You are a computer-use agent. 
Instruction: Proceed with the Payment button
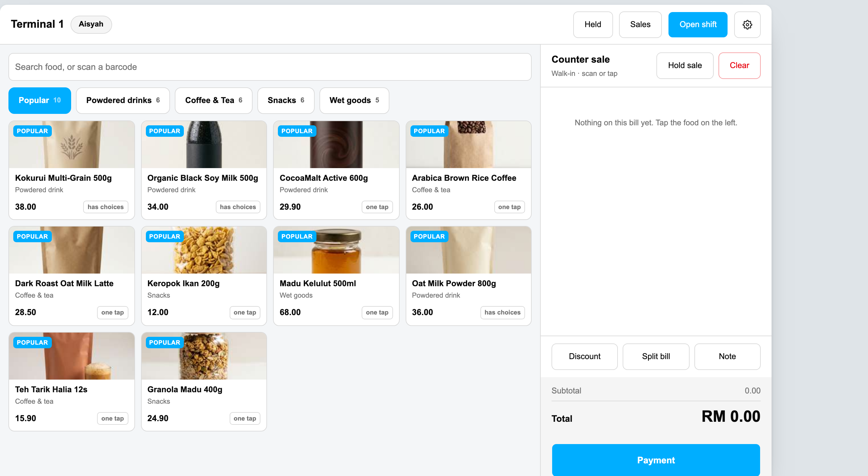(x=656, y=460)
